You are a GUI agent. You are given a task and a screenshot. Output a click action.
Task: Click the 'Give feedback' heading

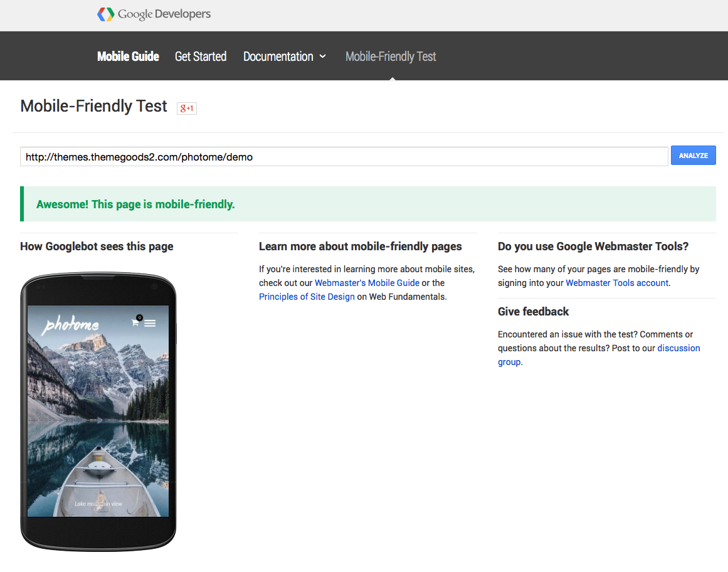tap(533, 312)
